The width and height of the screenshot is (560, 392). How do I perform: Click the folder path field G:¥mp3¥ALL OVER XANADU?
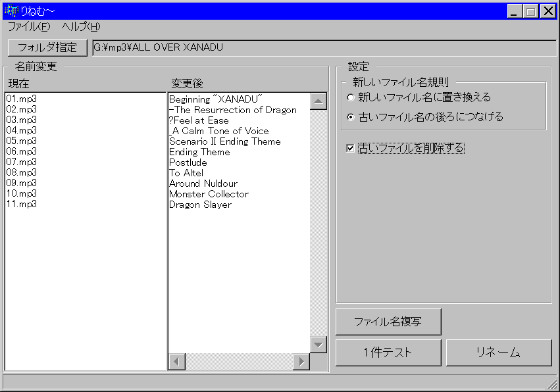click(324, 47)
